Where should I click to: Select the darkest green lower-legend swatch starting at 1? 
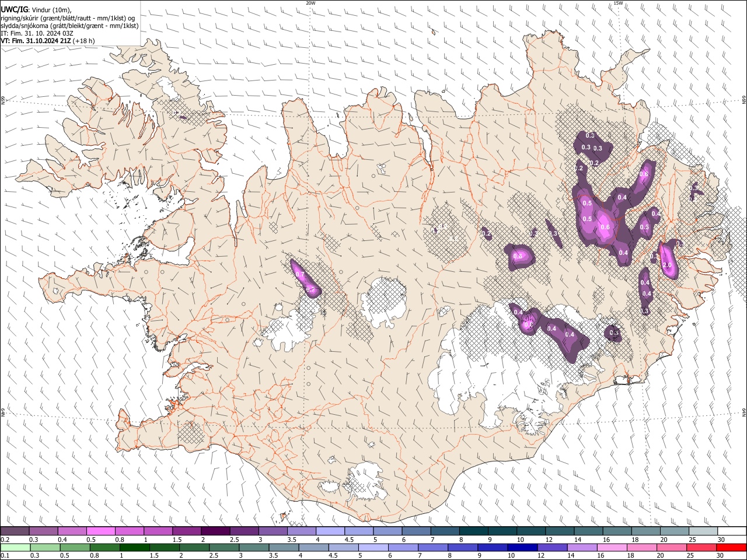point(134,547)
